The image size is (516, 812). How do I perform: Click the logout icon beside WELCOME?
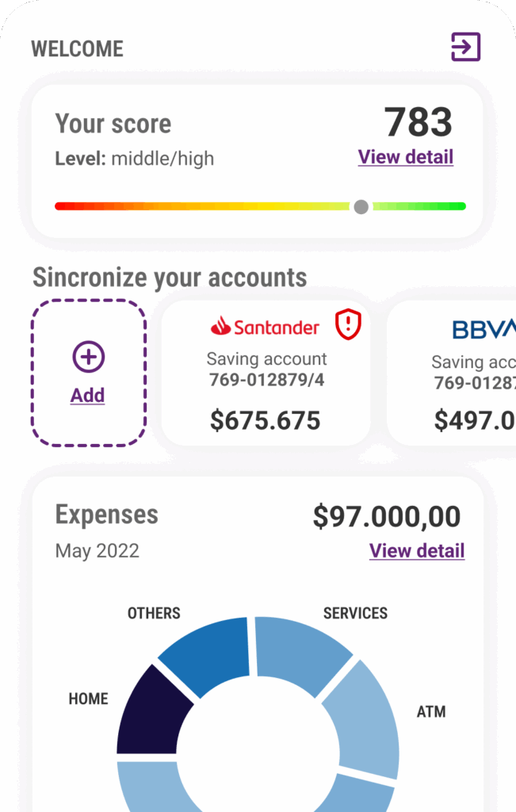(466, 47)
